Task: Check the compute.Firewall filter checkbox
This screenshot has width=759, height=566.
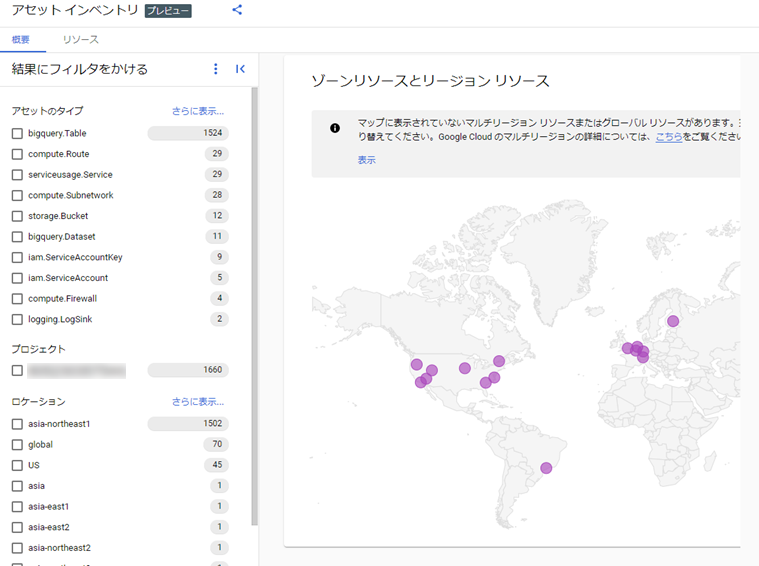Action: pyautogui.click(x=17, y=299)
